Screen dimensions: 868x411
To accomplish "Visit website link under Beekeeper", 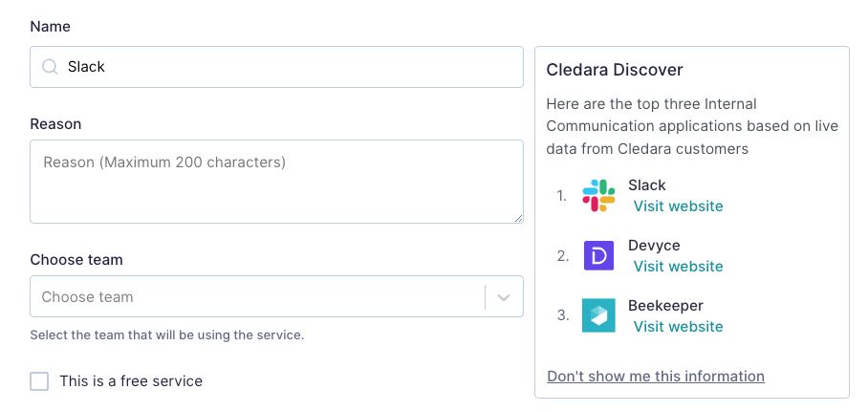I will [678, 326].
